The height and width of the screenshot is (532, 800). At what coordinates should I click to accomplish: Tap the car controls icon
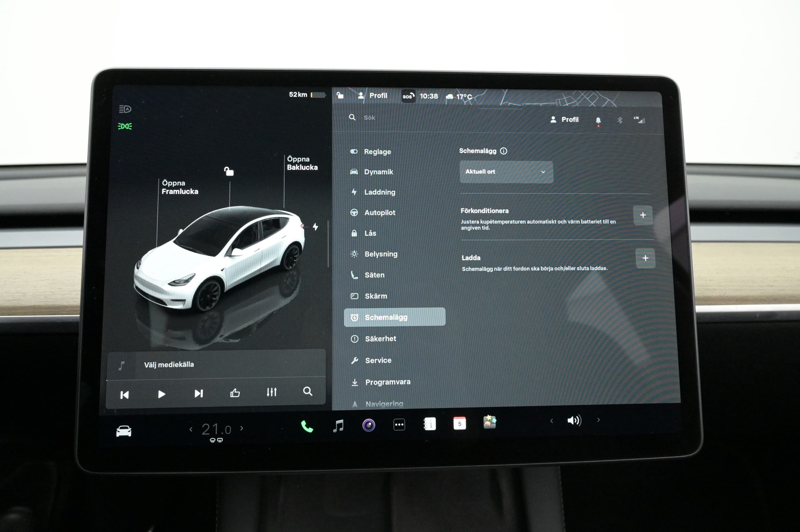(x=124, y=431)
